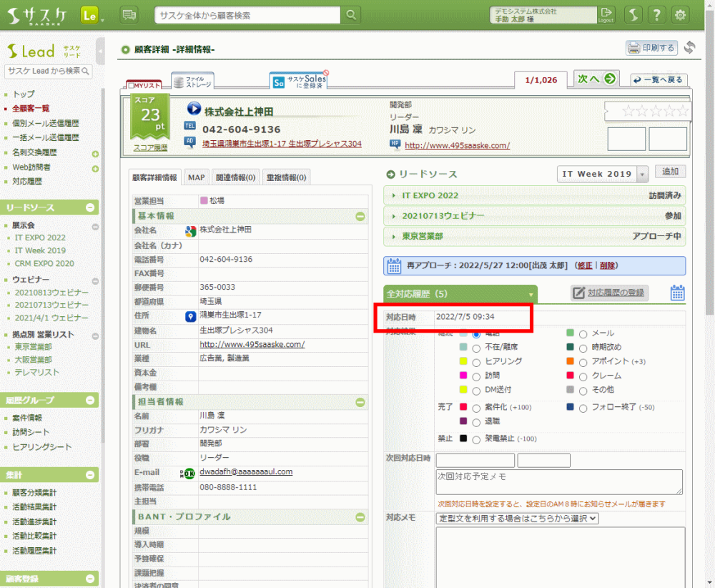Viewport: 715px width, 588px height.
Task: Select the クレーム radio button
Action: (x=583, y=376)
